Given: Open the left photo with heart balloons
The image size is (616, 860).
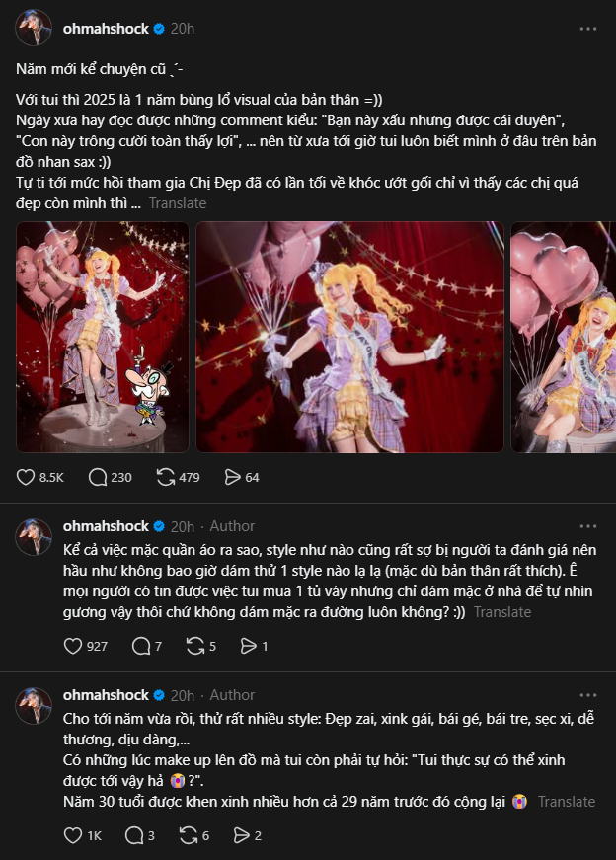Looking at the screenshot, I should pos(102,335).
